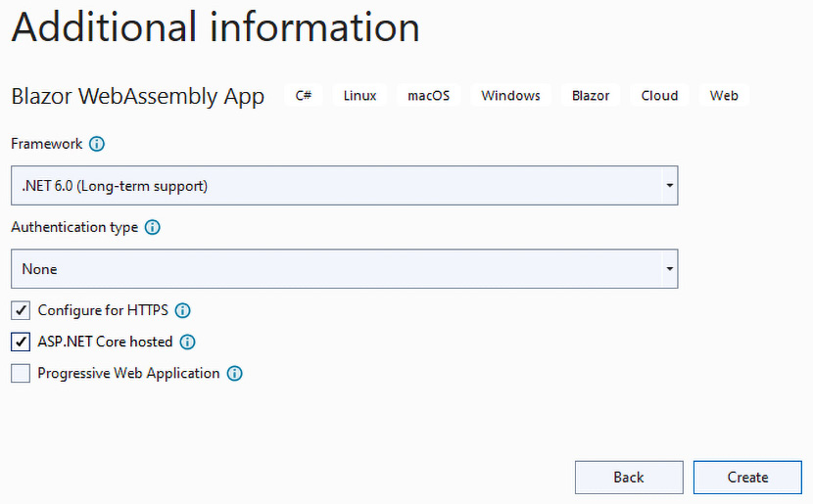
Task: Uncheck the Configure for HTTPS checkbox
Action: pos(21,310)
